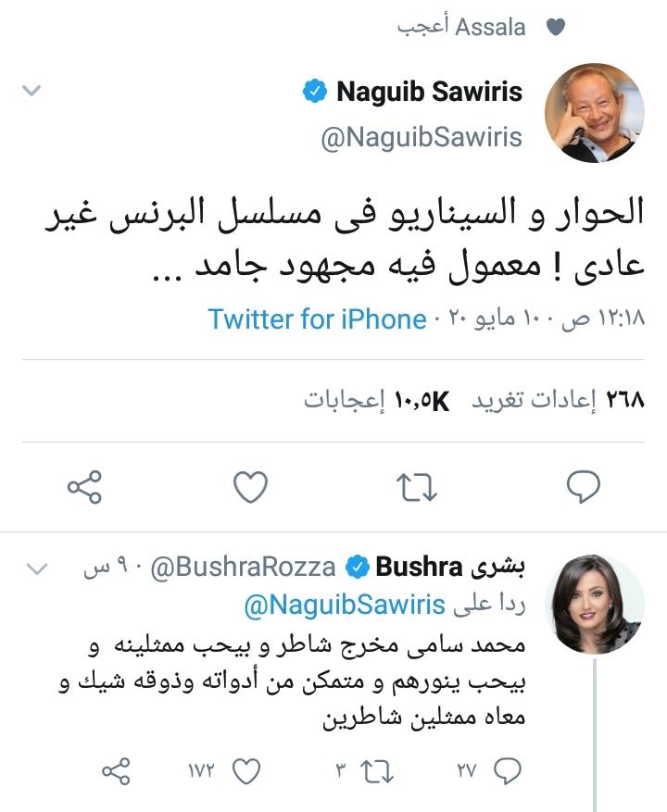Open the tweet options chevron on Sawiris's tweet
The image size is (667, 812).
click(31, 90)
